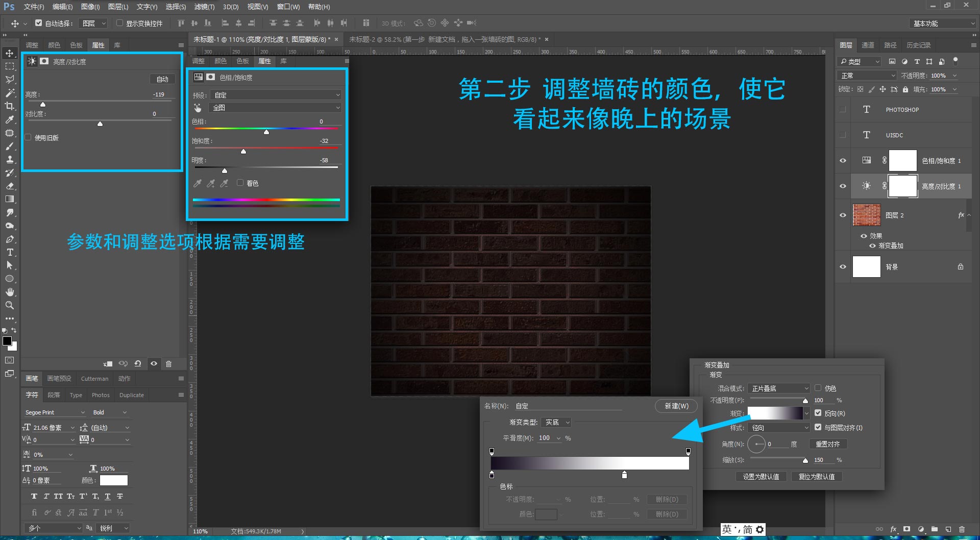Click the 饱和度 slider handle
980x540 pixels.
point(243,151)
